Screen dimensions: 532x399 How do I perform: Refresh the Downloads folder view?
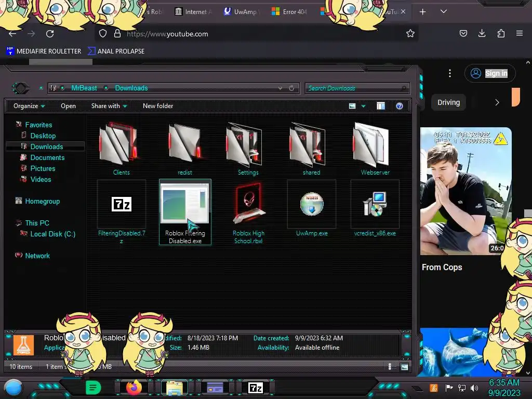click(x=291, y=88)
